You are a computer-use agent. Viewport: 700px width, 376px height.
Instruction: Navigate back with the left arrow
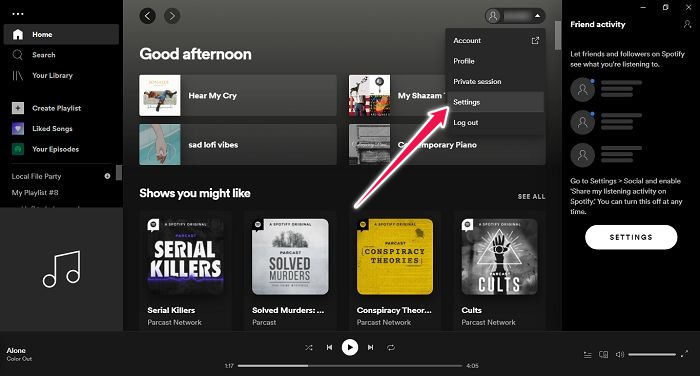click(148, 16)
